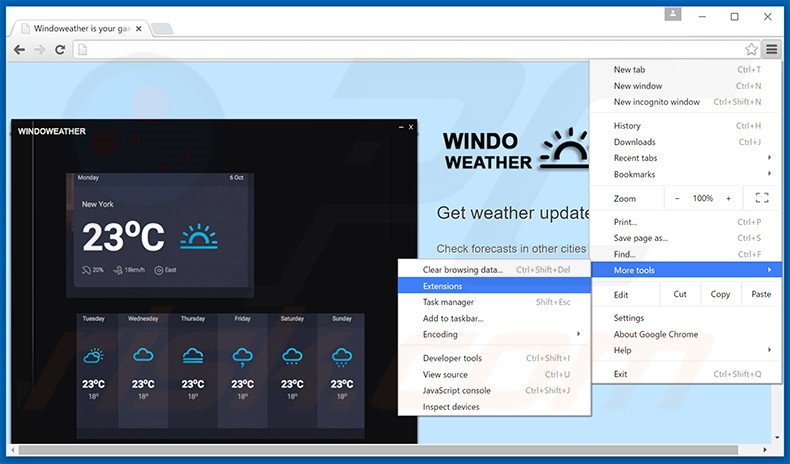This screenshot has width=790, height=464.
Task: Close the Windoweather widget preview
Action: (x=411, y=127)
